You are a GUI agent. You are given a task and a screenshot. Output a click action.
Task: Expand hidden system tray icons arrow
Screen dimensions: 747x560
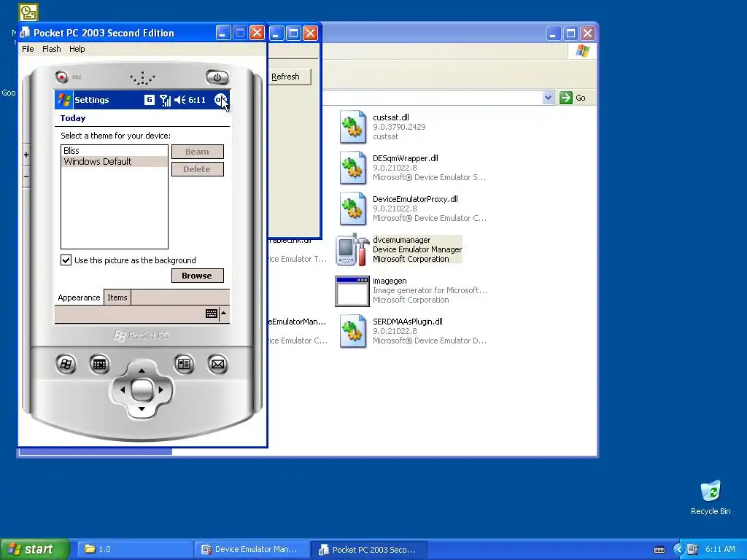pos(679,550)
